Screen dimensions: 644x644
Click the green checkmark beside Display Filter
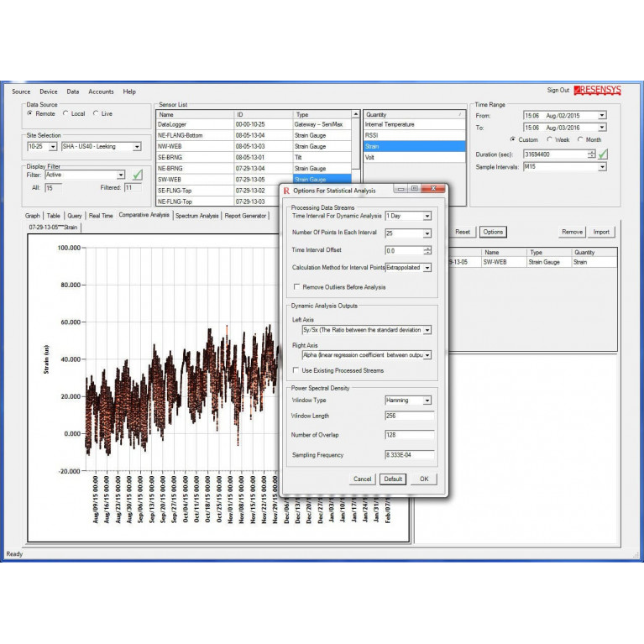pyautogui.click(x=138, y=175)
